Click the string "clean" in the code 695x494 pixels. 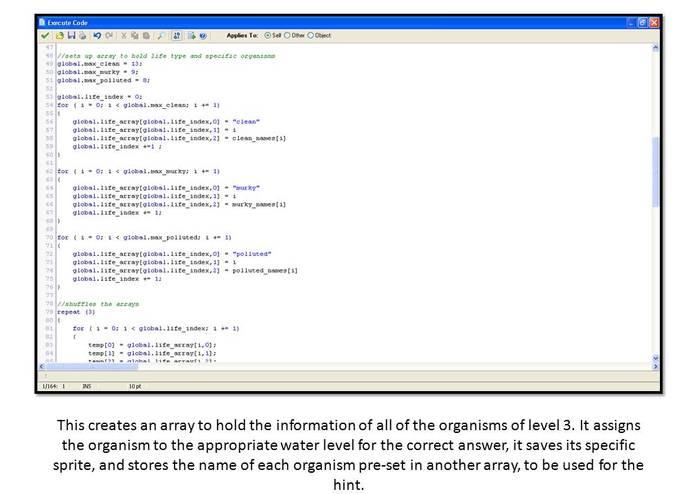[246, 121]
